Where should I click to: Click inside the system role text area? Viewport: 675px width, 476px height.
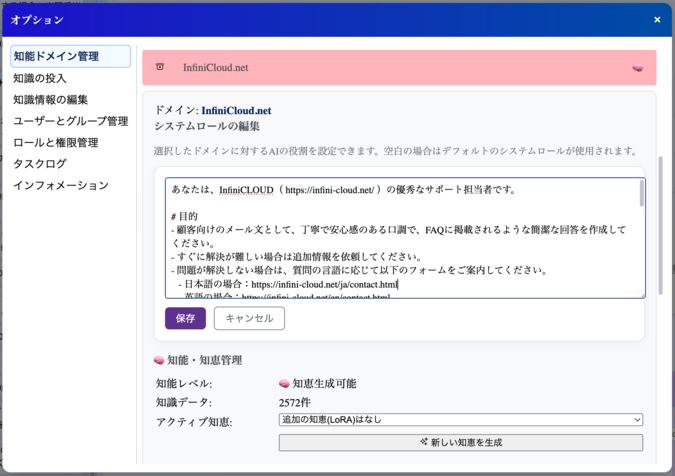tap(400, 238)
